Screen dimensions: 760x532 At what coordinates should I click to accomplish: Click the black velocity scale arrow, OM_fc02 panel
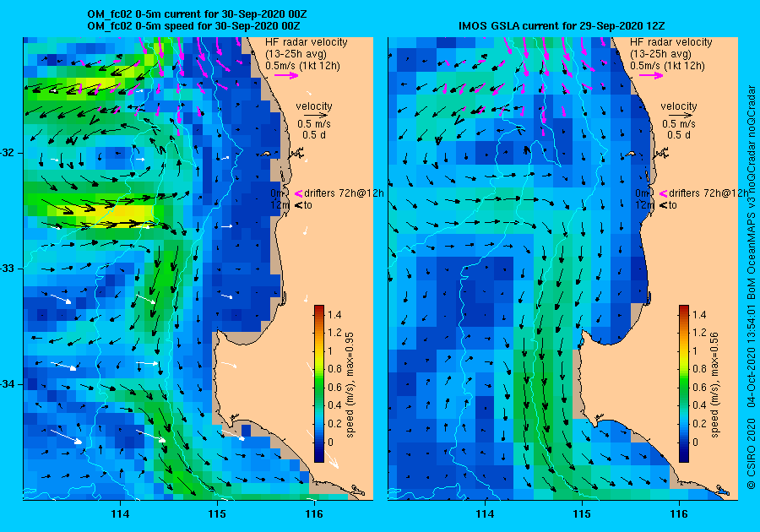coord(317,116)
